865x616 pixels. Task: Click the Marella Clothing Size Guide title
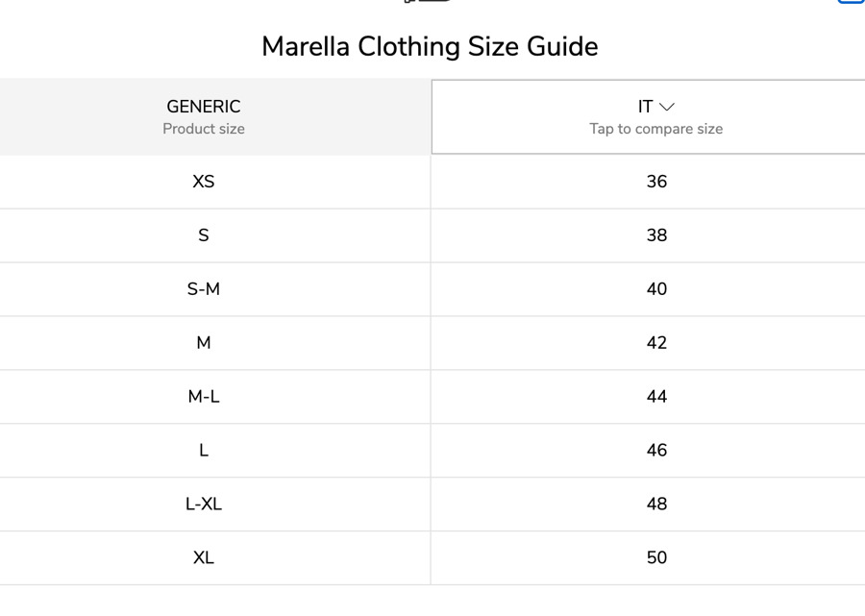tap(430, 46)
